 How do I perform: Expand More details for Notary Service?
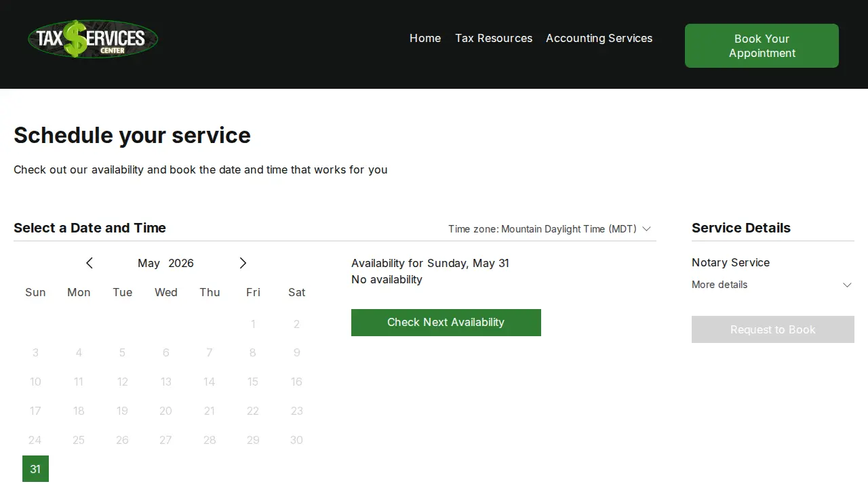772,285
